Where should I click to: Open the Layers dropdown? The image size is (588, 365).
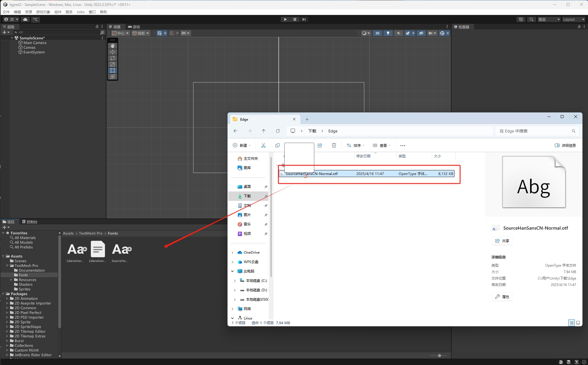pyautogui.click(x=549, y=19)
